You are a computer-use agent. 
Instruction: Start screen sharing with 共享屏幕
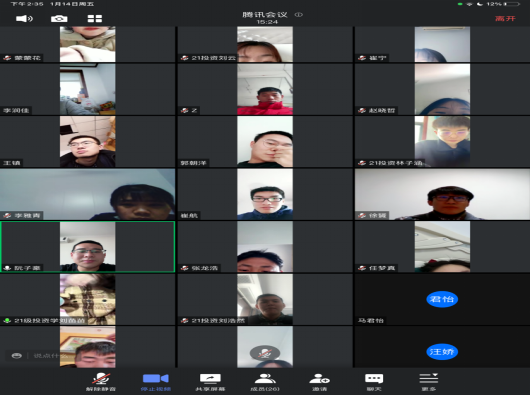pos(210,382)
